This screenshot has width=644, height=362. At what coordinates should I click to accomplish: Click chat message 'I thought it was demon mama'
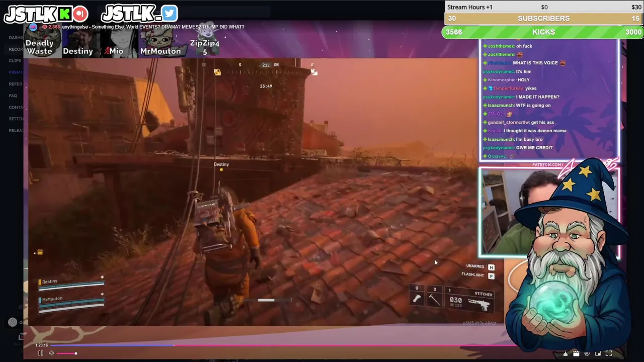point(535,131)
